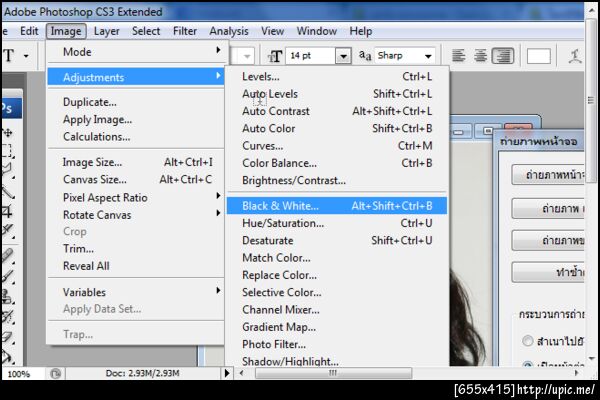Click the font size icon
The width and height of the screenshot is (600, 400).
[x=274, y=56]
